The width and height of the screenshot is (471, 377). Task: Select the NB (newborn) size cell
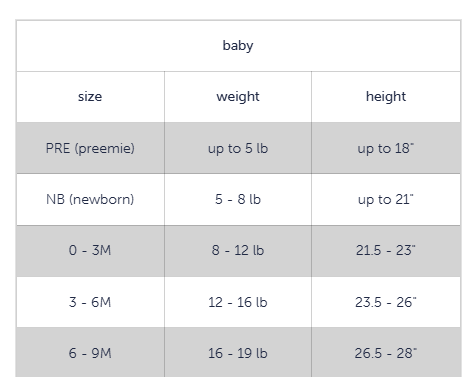tap(90, 199)
